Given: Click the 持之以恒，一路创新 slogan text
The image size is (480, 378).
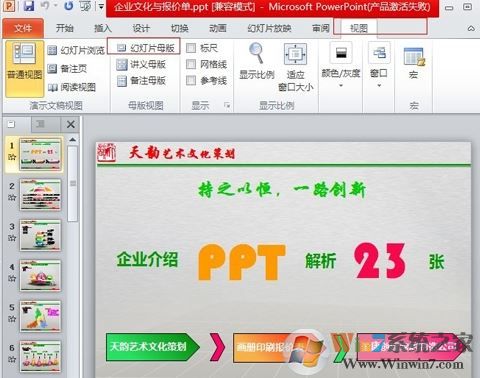Looking at the screenshot, I should (x=282, y=189).
